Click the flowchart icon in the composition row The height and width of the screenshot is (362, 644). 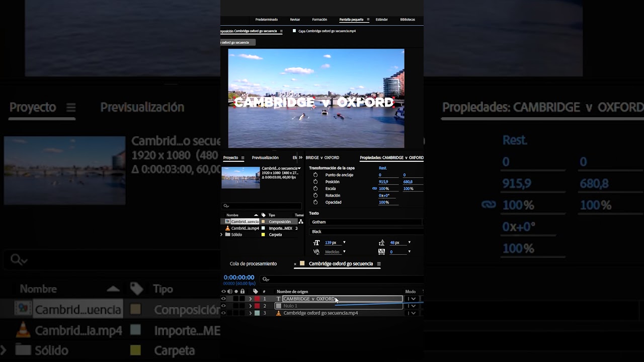301,222
